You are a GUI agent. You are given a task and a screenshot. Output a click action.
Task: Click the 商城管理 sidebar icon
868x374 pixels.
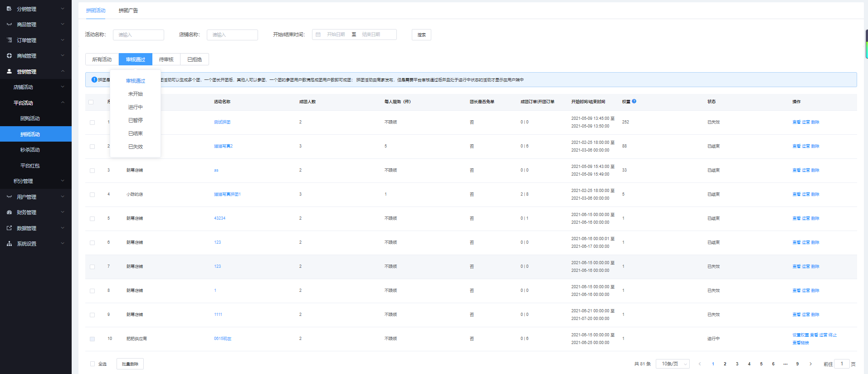point(9,56)
